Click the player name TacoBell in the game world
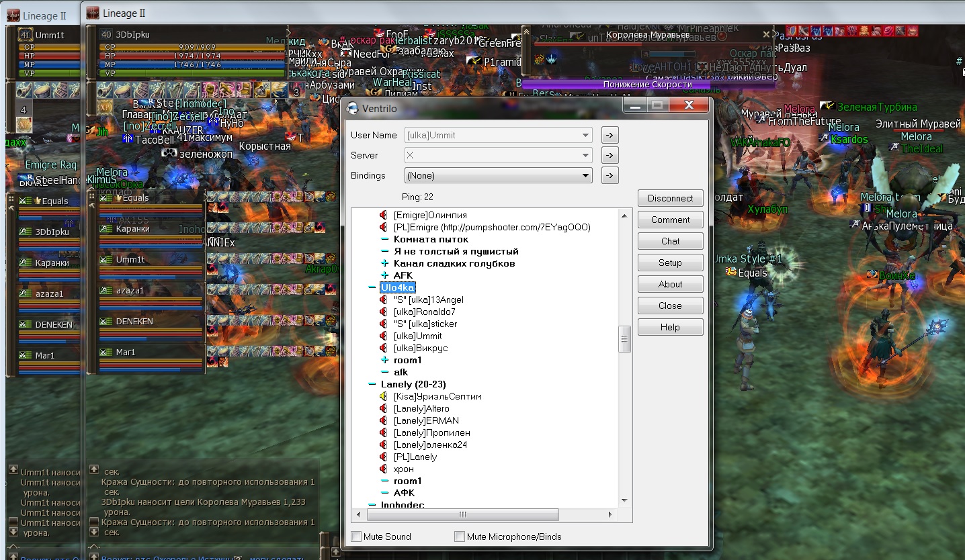This screenshot has width=965, height=560. click(155, 140)
